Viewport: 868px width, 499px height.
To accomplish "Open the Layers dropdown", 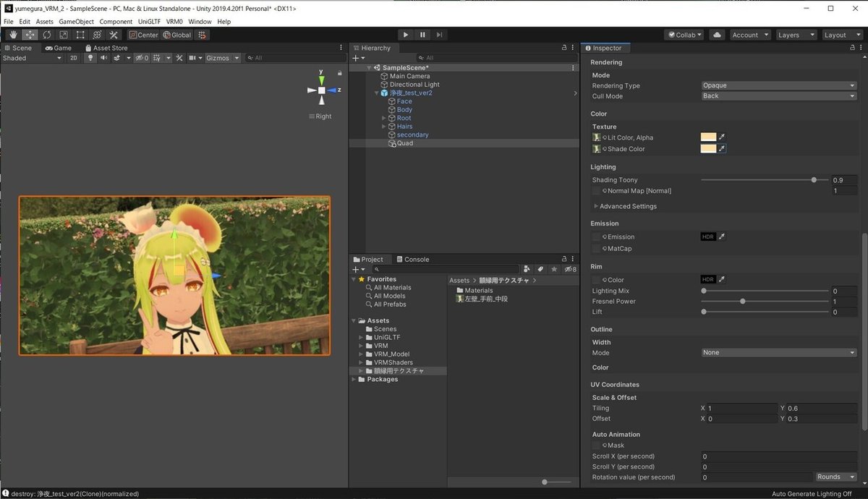I will pyautogui.click(x=796, y=35).
